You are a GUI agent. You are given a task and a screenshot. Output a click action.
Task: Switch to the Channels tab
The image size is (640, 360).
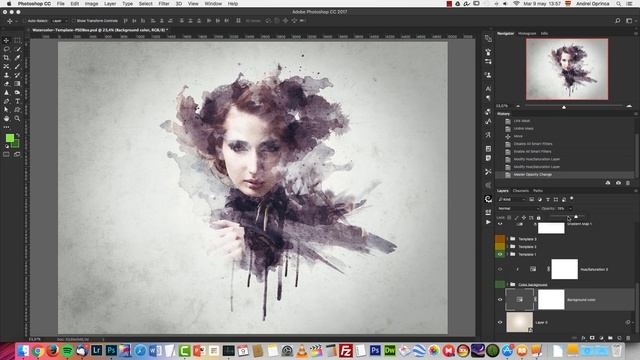click(520, 191)
